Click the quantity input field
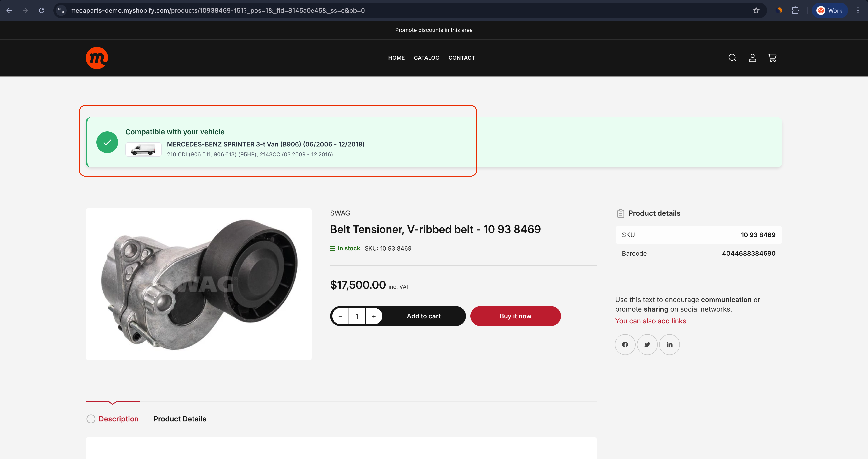This screenshot has width=868, height=459. (x=357, y=316)
